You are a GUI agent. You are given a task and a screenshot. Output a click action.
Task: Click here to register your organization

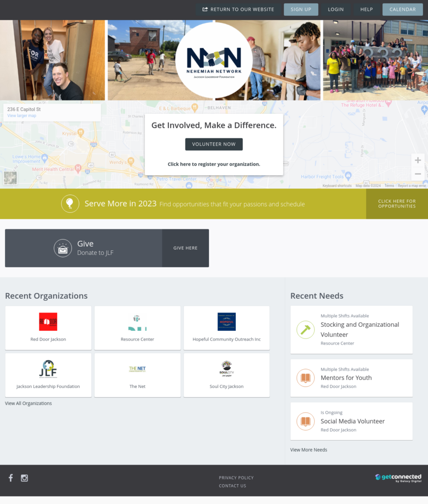tap(214, 164)
